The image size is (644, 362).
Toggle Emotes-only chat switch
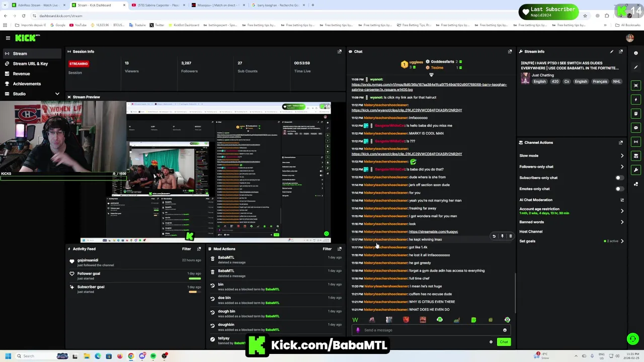[619, 189]
